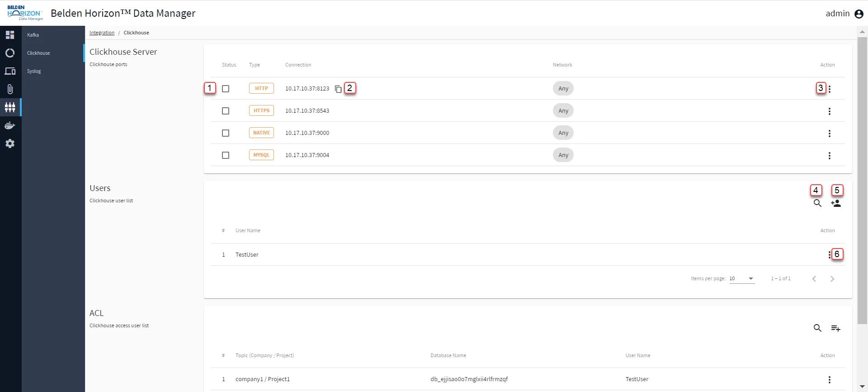Open the action menu for the MYSQL row

pos(830,156)
